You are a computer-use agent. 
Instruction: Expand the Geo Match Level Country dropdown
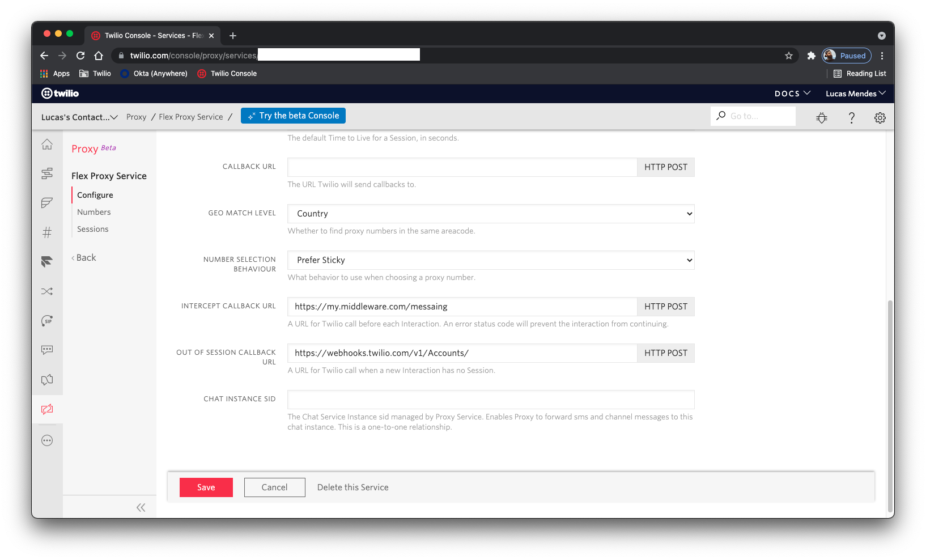pos(491,214)
